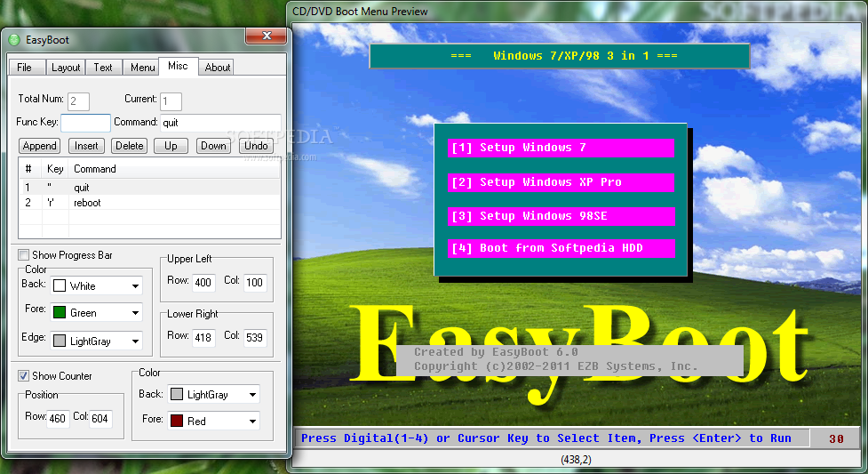
Task: Open progress bar Fore color dropdown (Green)
Action: (x=96, y=313)
